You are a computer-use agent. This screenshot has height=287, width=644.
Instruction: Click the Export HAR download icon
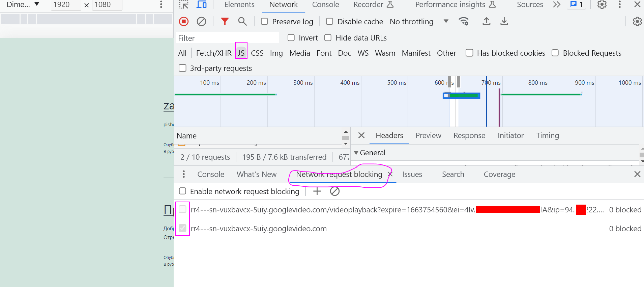point(504,22)
